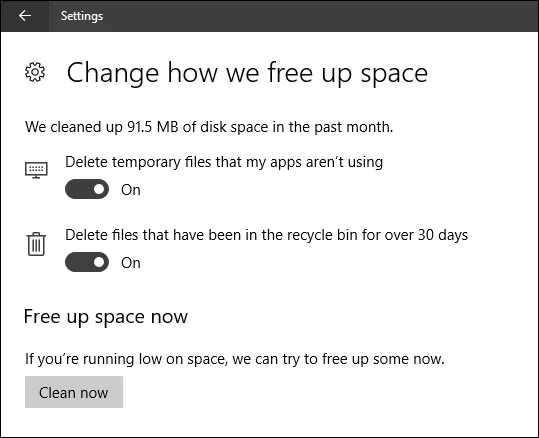Click the trash can recycle bin icon
539x438 pixels.
[36, 244]
